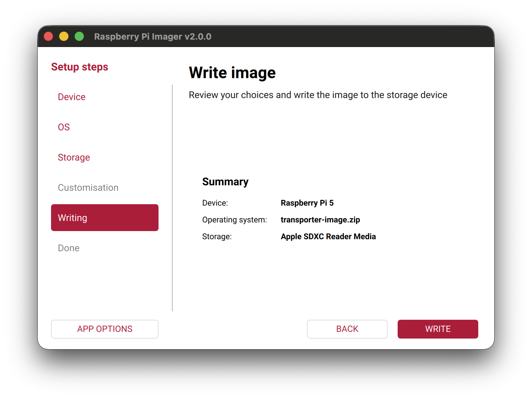Open APP OPTIONS
The image size is (532, 399).
pyautogui.click(x=105, y=329)
